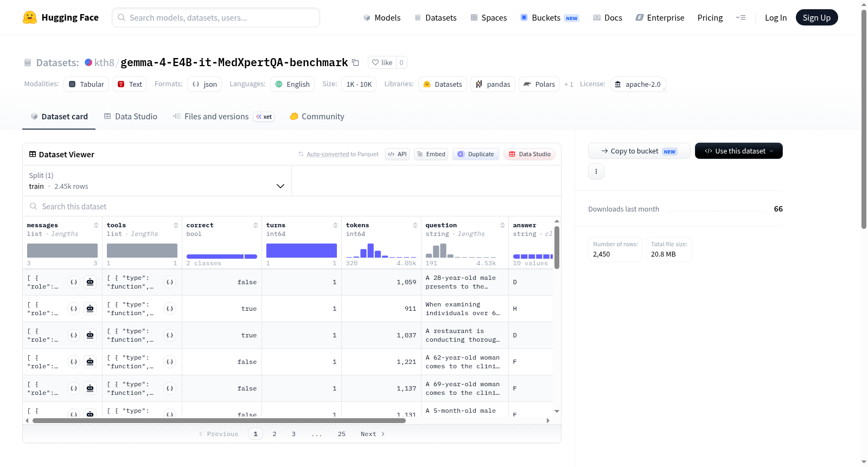This screenshot has width=868, height=467.
Task: Expand messages JSON in the 'When examining' row
Action: click(74, 309)
